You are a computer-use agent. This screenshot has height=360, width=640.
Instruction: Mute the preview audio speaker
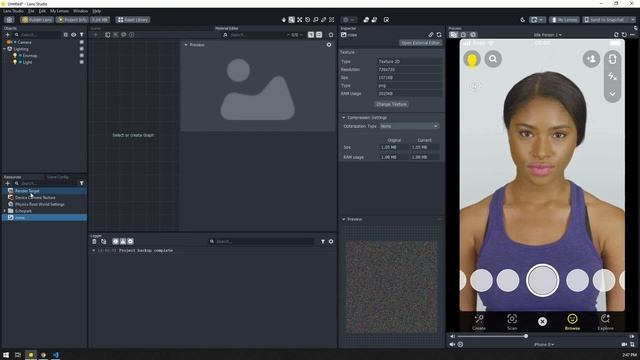tap(452, 344)
